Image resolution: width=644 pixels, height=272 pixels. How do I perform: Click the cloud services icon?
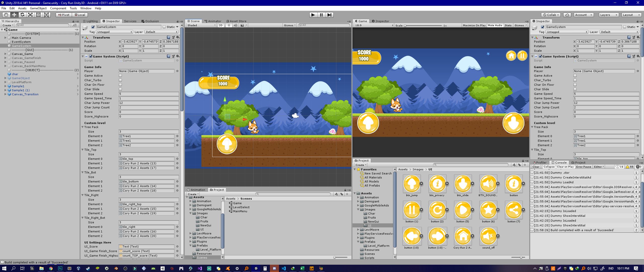567,15
